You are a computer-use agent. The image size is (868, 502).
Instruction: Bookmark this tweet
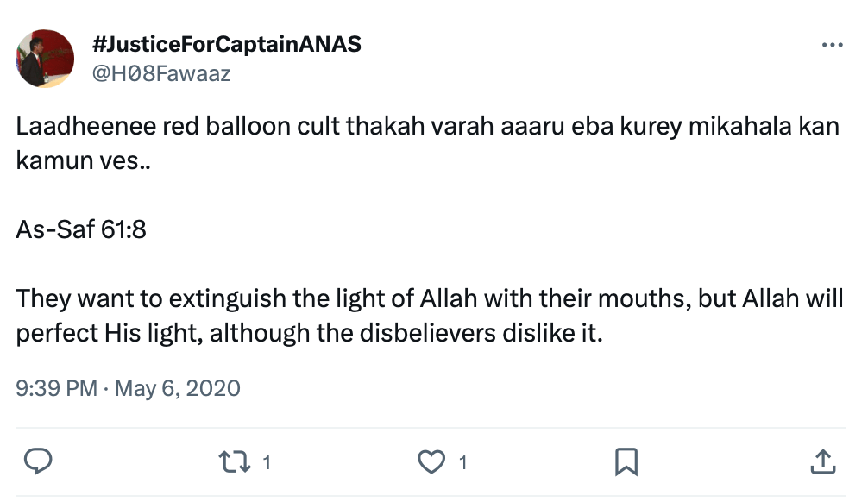(x=626, y=462)
